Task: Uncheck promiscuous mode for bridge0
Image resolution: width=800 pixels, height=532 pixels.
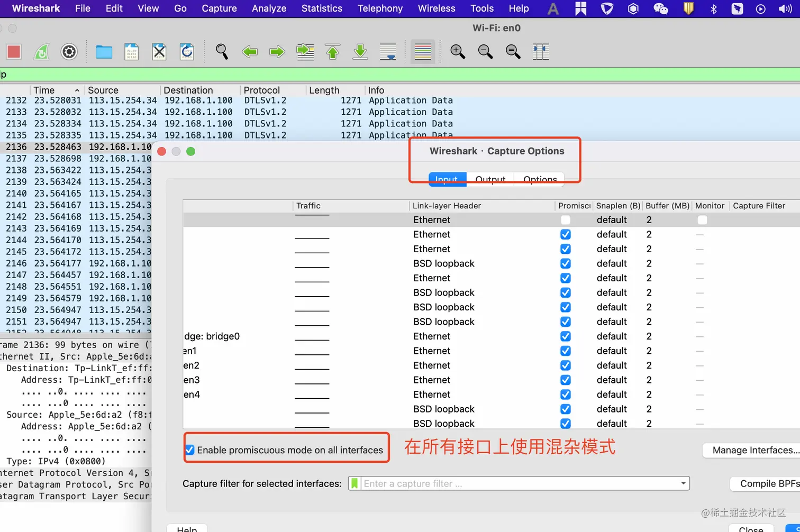Action: (566, 336)
